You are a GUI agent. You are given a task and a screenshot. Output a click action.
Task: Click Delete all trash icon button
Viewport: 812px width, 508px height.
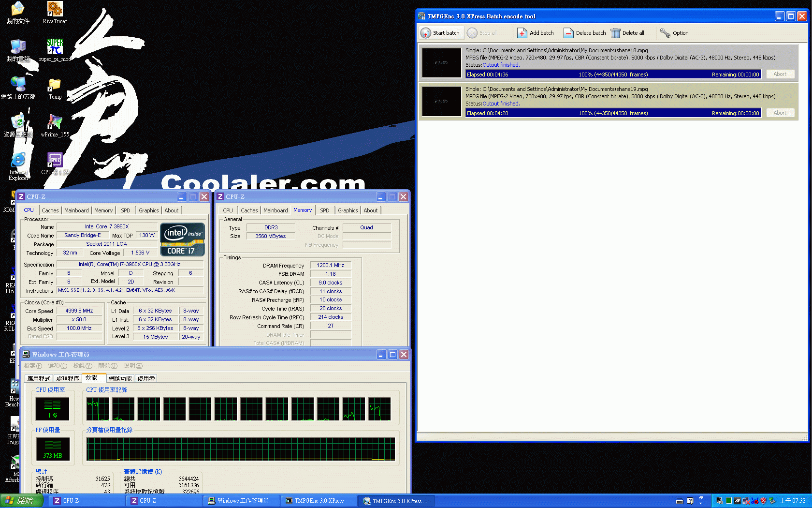coord(627,33)
